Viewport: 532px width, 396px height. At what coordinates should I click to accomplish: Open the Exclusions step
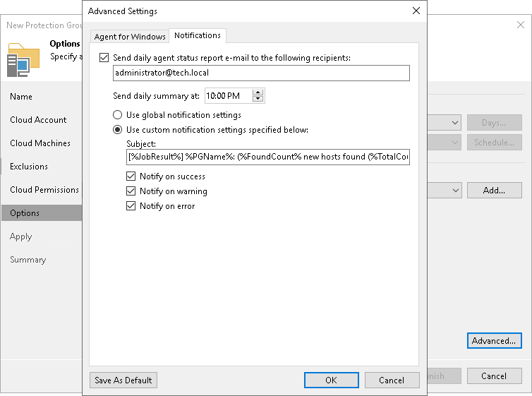click(x=29, y=167)
